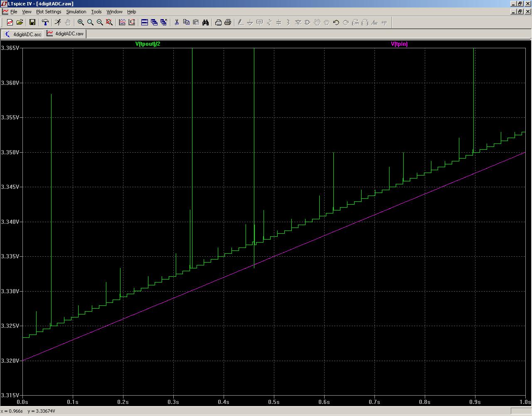Click the cursor coordinates in the status bar
Screen dimensions: 532x416
point(28,411)
